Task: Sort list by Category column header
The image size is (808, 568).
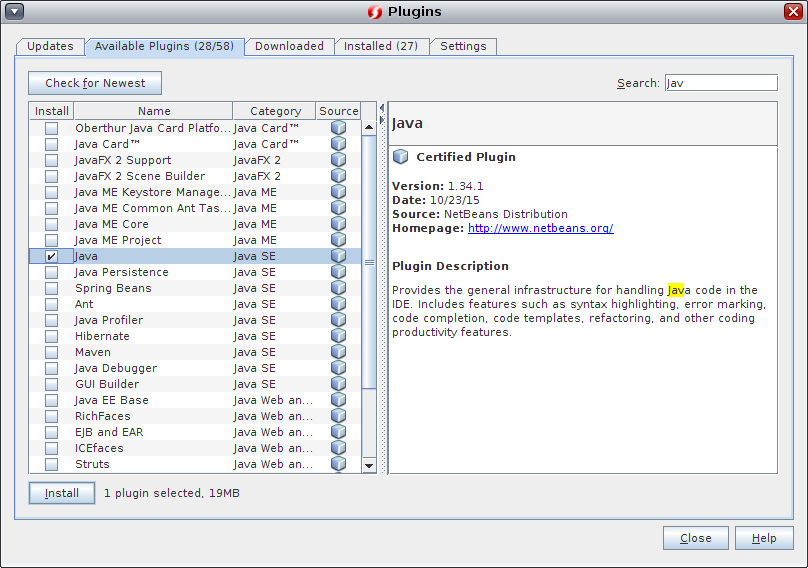Action: [275, 111]
